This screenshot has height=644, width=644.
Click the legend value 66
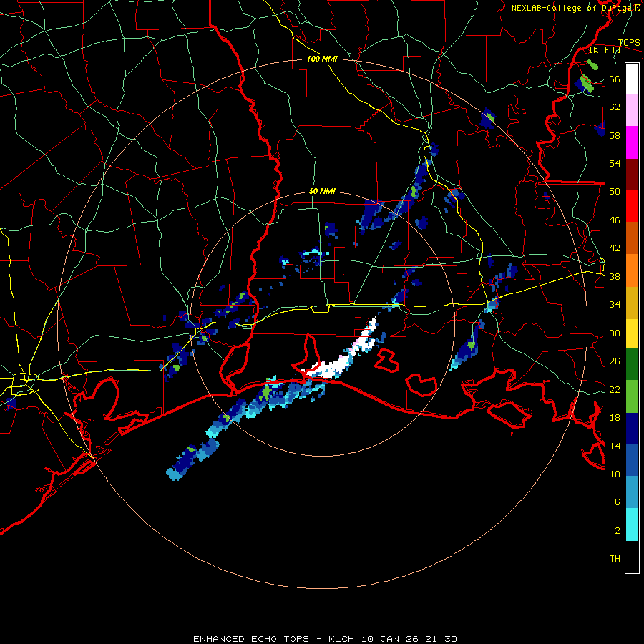tap(615, 79)
